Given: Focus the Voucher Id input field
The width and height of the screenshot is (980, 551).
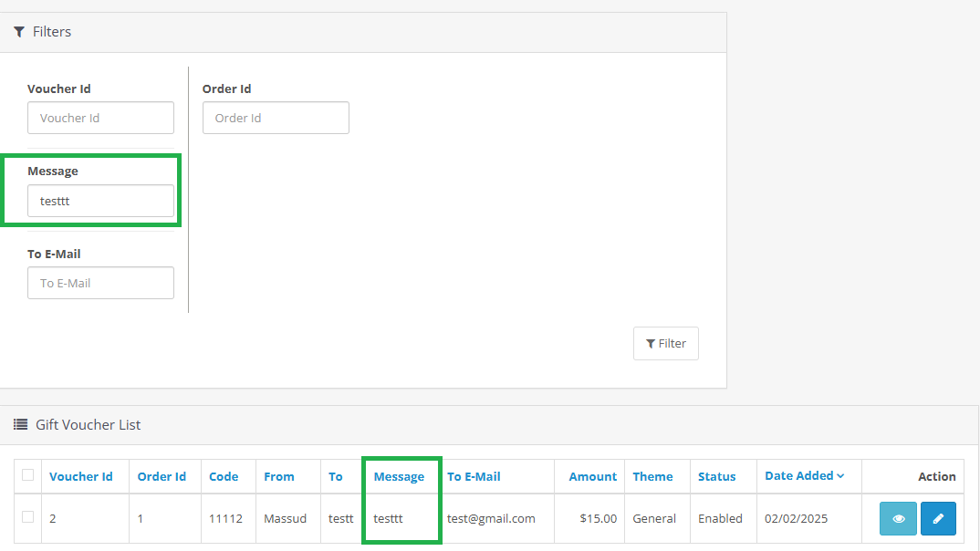Looking at the screenshot, I should (x=100, y=118).
